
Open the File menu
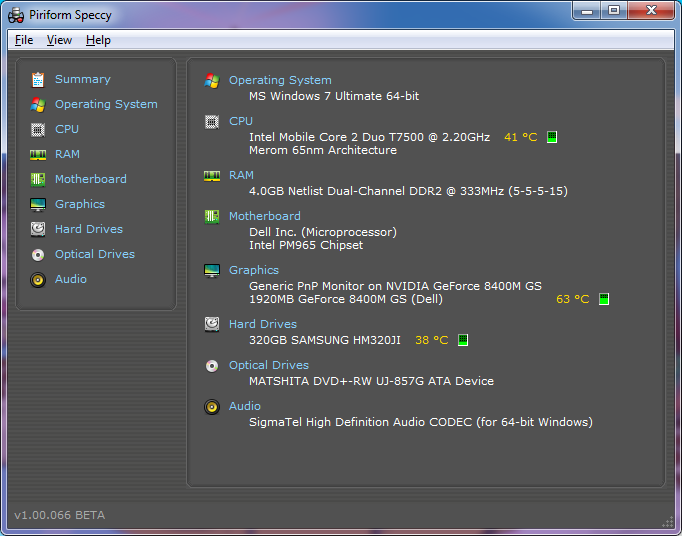click(24, 40)
